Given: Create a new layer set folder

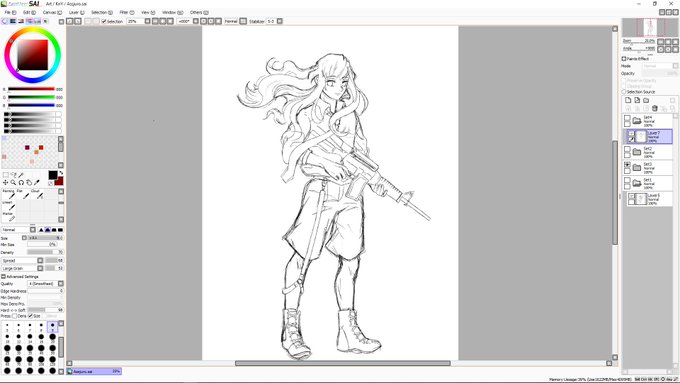Looking at the screenshot, I should coord(646,100).
